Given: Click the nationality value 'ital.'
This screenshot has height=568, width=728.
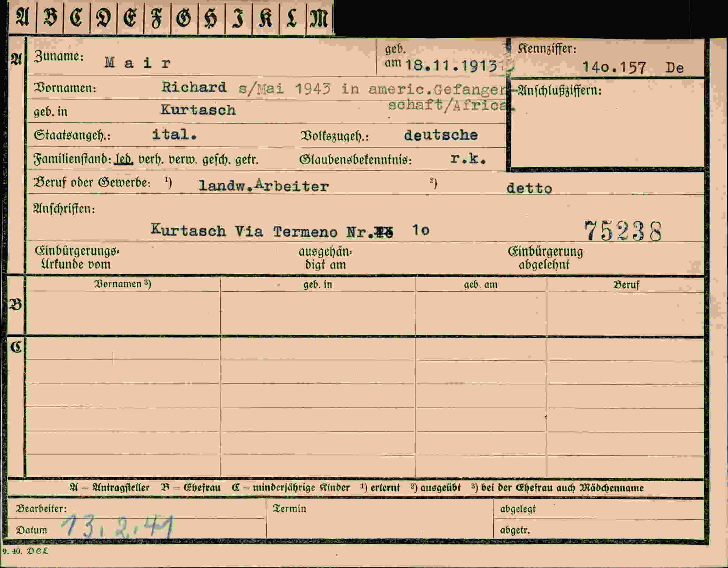Looking at the screenshot, I should pos(174,135).
